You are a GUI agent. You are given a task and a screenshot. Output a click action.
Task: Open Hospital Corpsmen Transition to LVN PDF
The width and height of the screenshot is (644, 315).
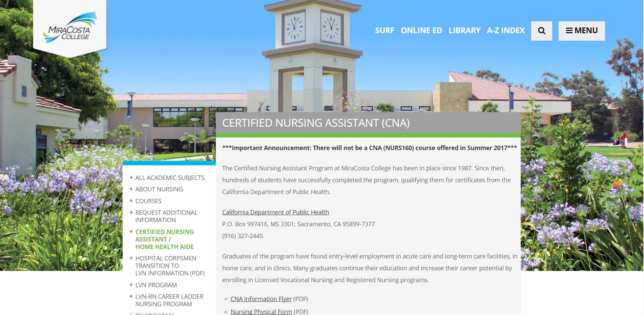(169, 266)
